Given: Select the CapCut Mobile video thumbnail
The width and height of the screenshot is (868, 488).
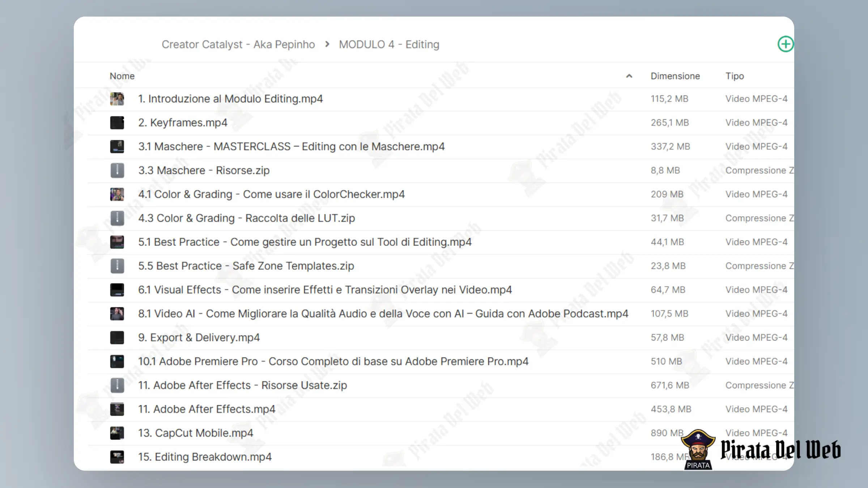Looking at the screenshot, I should [117, 433].
